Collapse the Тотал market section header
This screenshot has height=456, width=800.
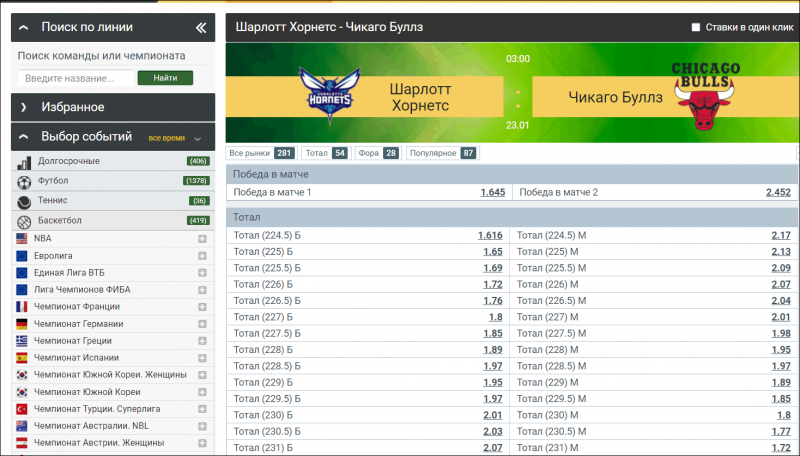click(x=512, y=217)
